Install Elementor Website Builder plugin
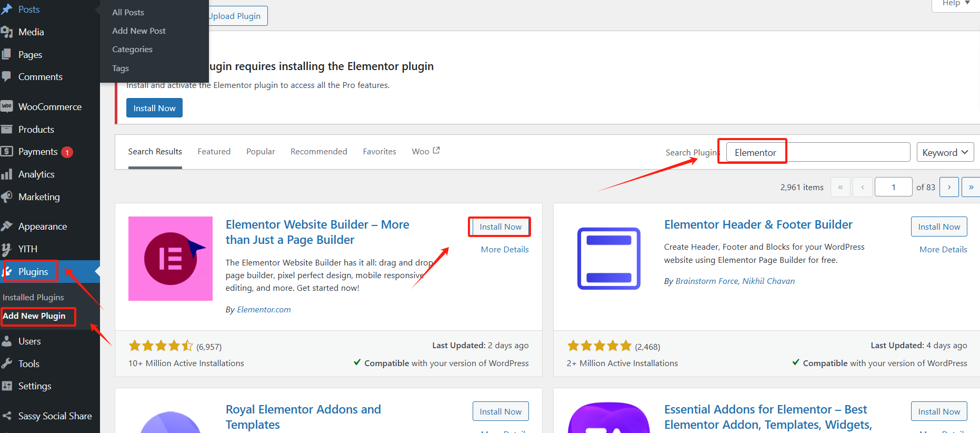 pyautogui.click(x=500, y=227)
